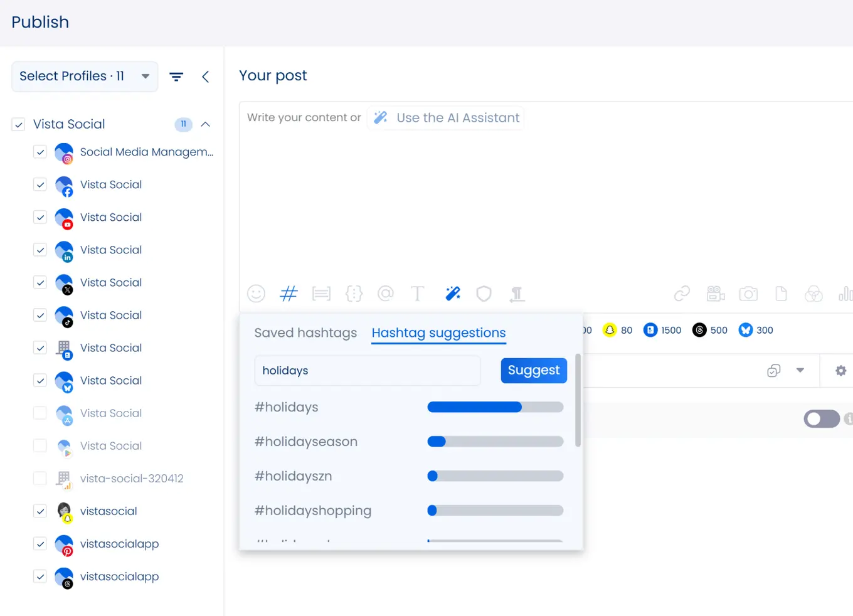
Task: Click the mention @ icon
Action: [386, 294]
